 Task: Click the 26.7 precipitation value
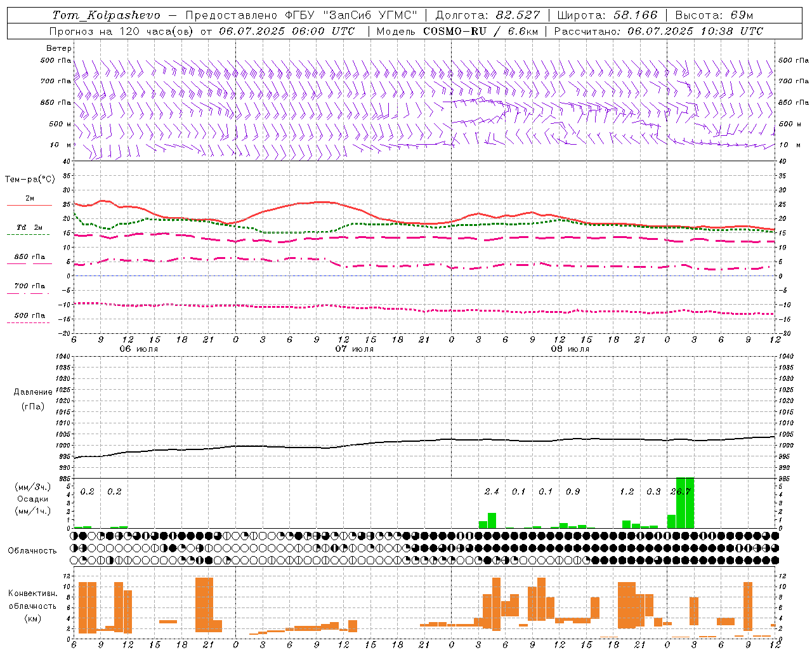coord(680,491)
